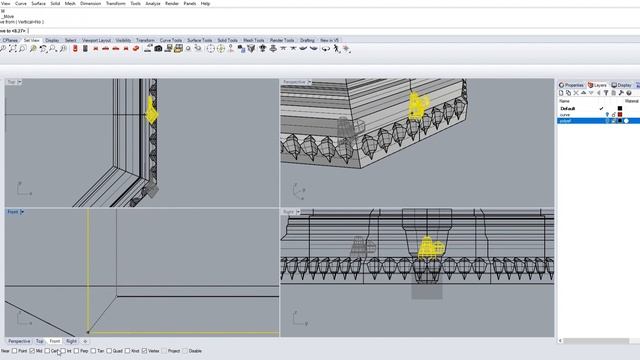Click the camera icon in the toolbar
Screen dimensions: 640x360
(x=158, y=49)
